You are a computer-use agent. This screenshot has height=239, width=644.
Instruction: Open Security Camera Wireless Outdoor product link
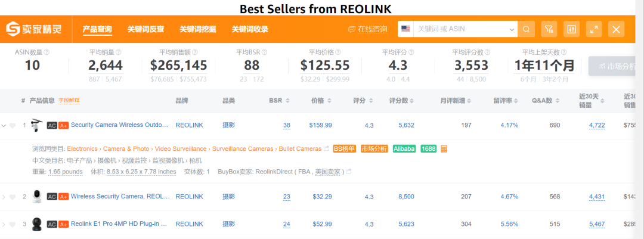click(119, 125)
